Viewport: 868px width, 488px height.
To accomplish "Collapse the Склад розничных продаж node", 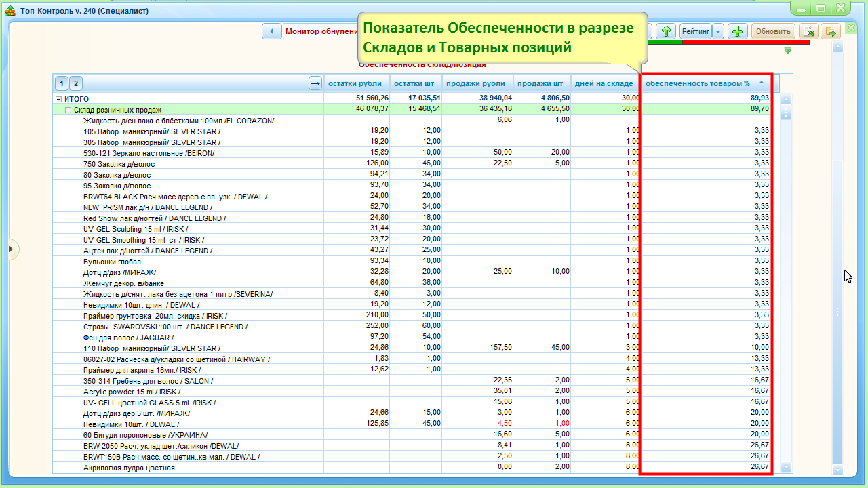I will click(68, 110).
